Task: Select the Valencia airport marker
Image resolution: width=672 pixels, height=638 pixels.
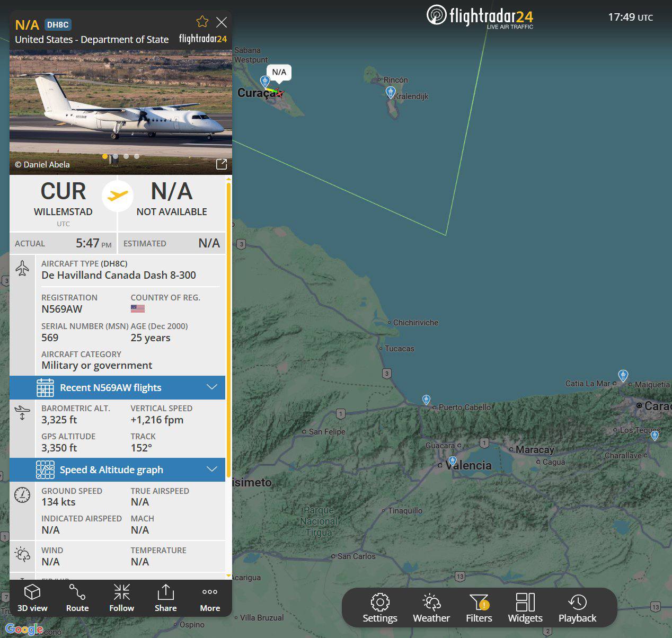Action: coord(452,461)
